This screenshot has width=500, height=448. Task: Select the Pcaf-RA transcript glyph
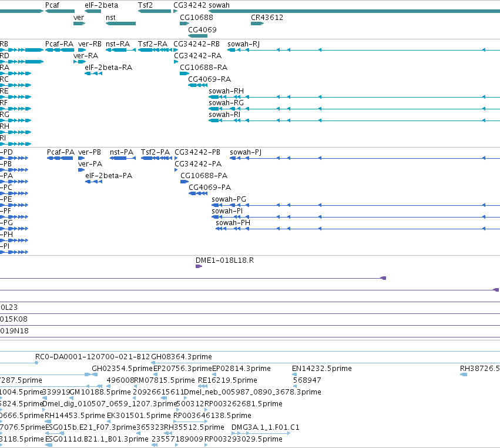point(60,50)
